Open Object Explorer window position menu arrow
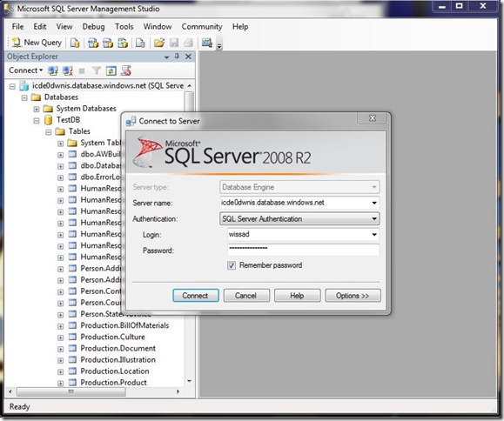The image size is (504, 421). click(x=166, y=57)
